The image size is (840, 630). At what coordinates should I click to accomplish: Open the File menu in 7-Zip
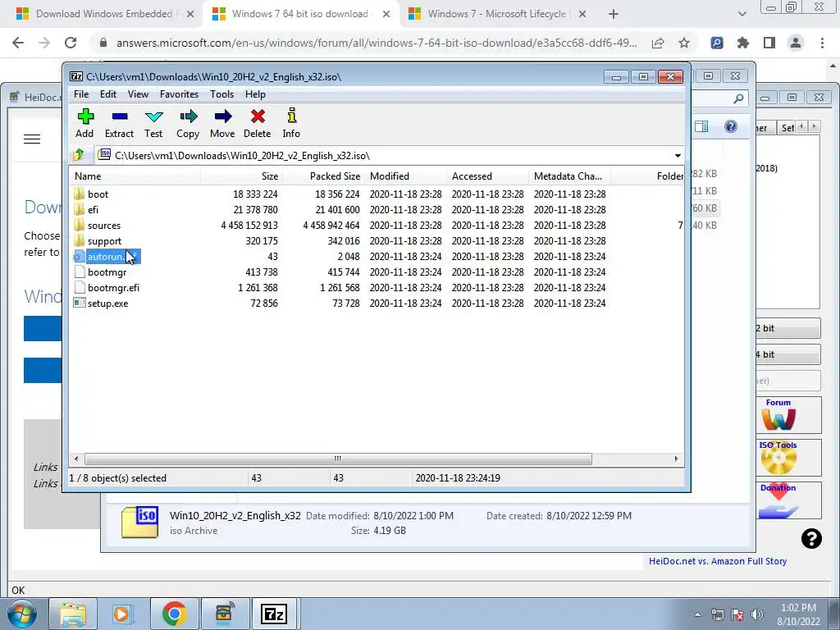[x=81, y=94]
